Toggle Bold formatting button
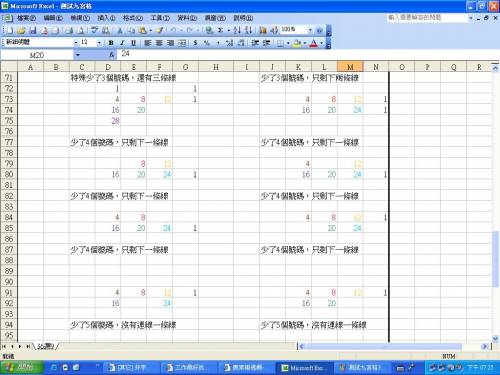The height and width of the screenshot is (375, 500). point(111,43)
